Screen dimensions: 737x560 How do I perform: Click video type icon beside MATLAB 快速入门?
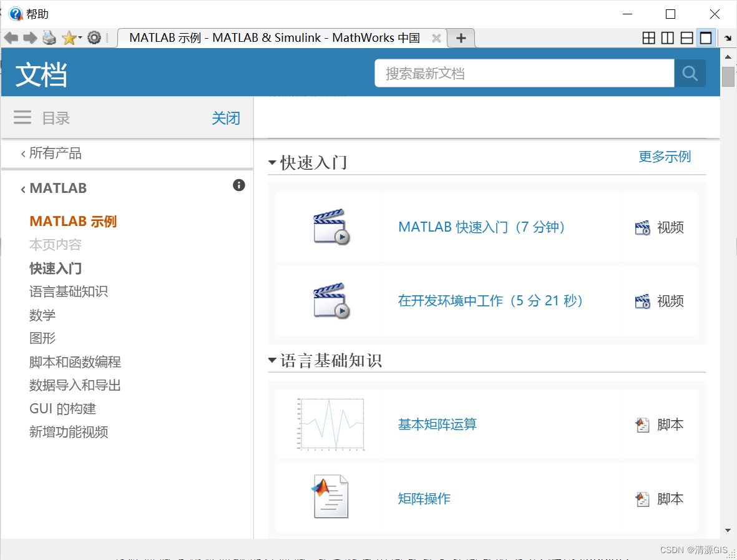pyautogui.click(x=643, y=228)
